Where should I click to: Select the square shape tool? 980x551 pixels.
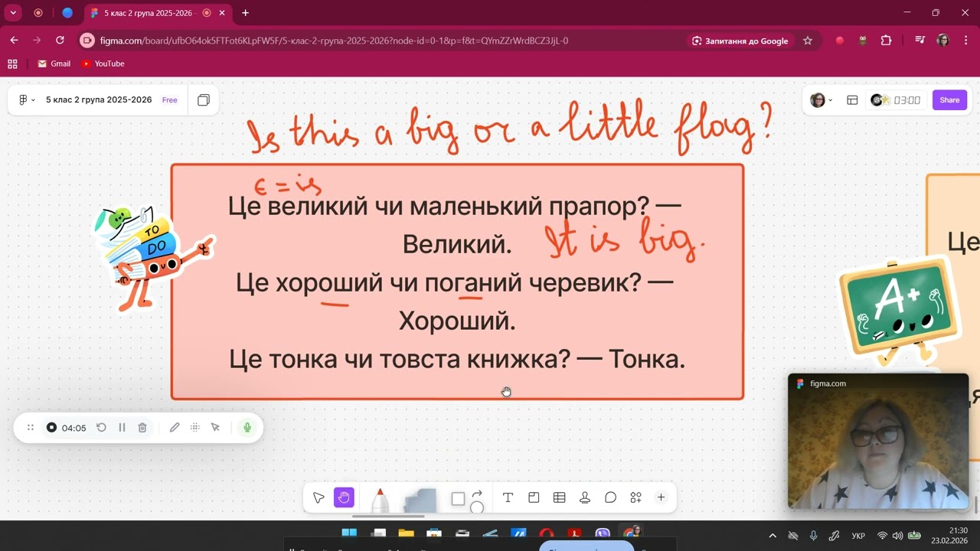tap(458, 499)
